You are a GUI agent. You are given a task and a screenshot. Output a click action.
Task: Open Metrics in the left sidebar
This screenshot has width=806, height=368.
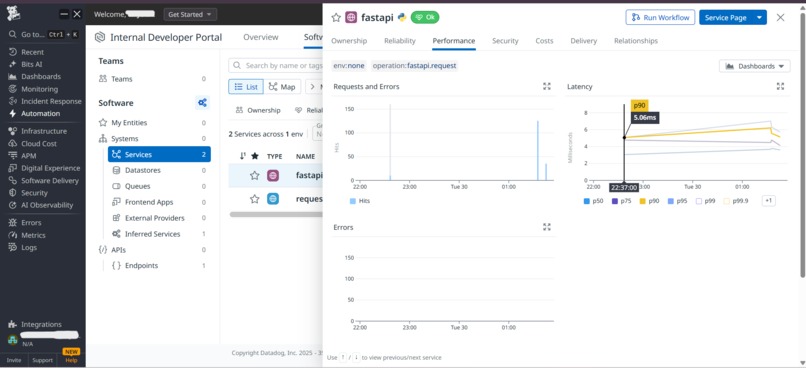point(33,235)
